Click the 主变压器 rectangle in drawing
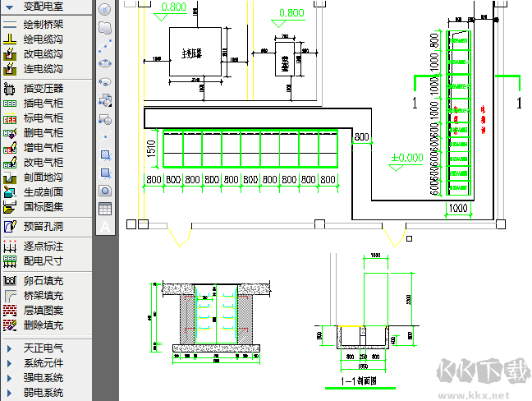 click(195, 52)
